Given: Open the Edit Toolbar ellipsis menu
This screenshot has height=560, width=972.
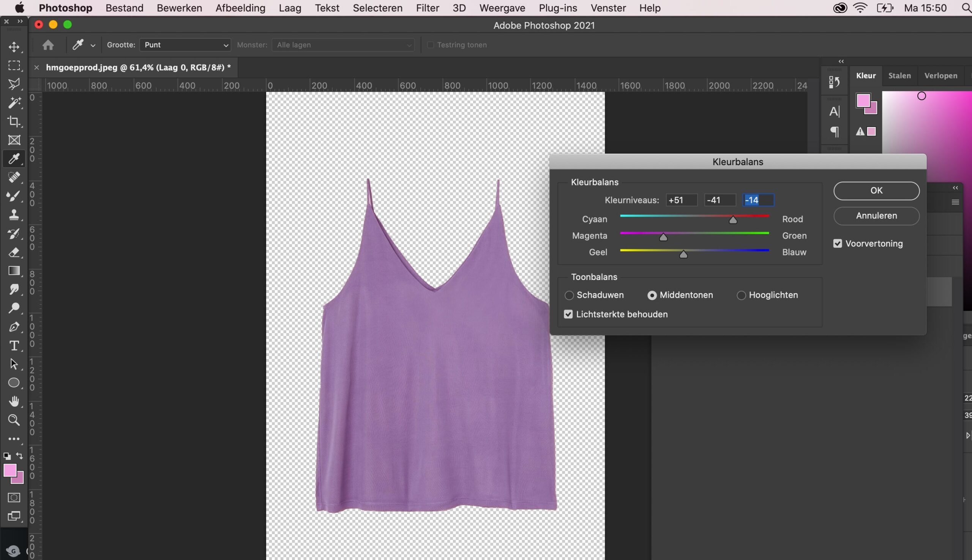Looking at the screenshot, I should click(x=14, y=439).
